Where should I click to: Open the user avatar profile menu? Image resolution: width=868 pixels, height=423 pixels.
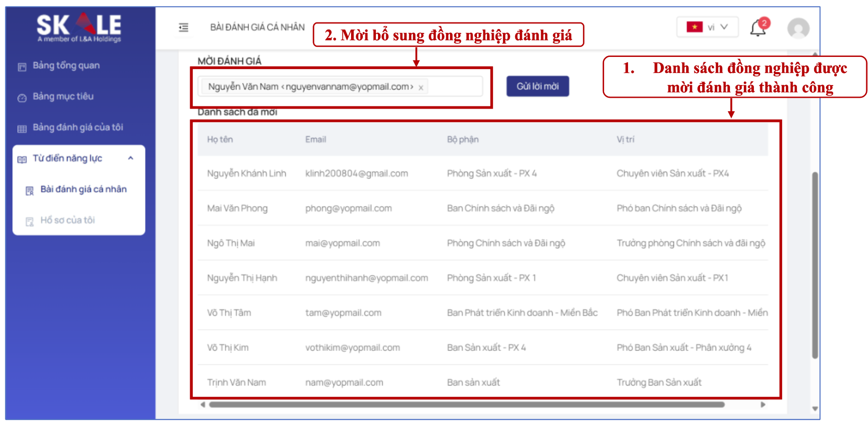tap(798, 29)
